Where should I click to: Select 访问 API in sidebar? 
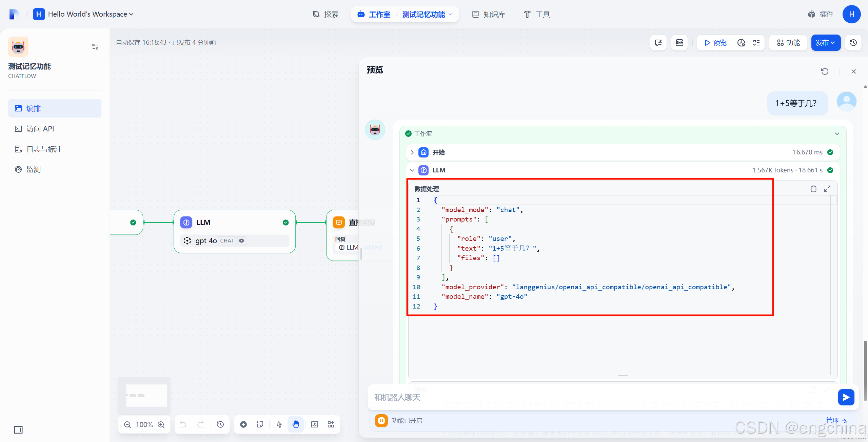40,129
